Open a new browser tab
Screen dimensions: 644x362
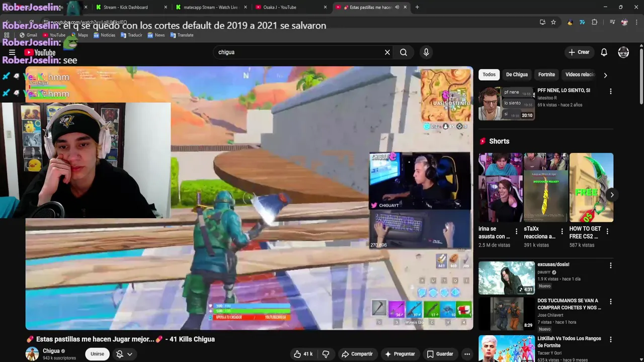tap(417, 7)
